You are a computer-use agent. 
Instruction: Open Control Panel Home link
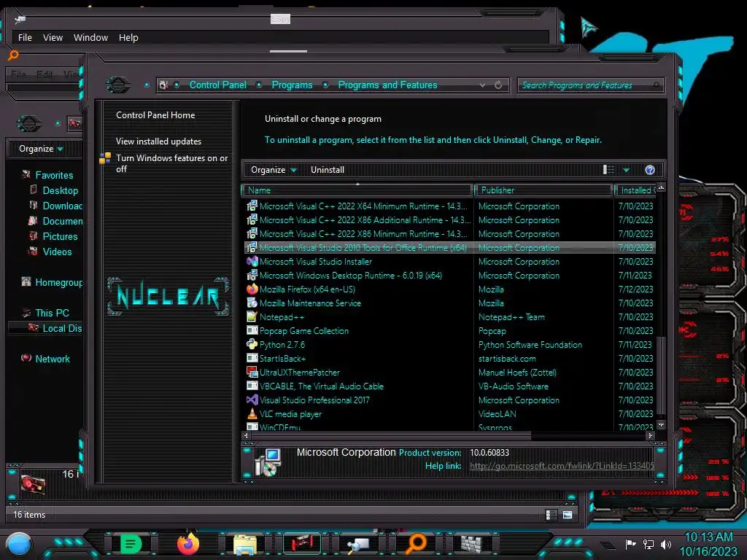[x=155, y=115]
